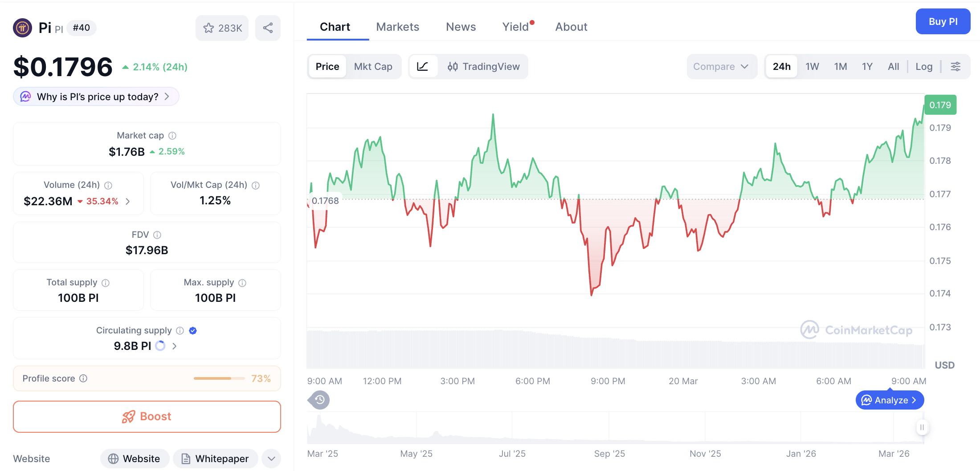
Task: Select the 1W timeframe option
Action: pyautogui.click(x=812, y=66)
